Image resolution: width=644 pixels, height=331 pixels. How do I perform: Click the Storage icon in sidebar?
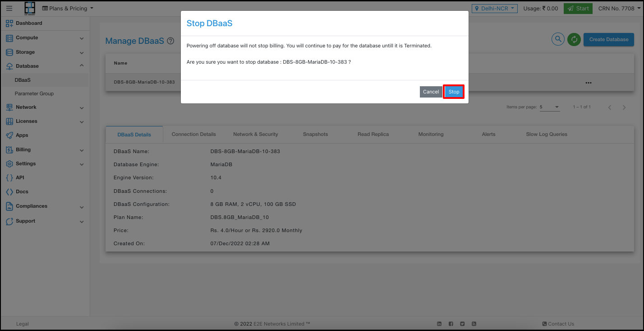coord(9,52)
